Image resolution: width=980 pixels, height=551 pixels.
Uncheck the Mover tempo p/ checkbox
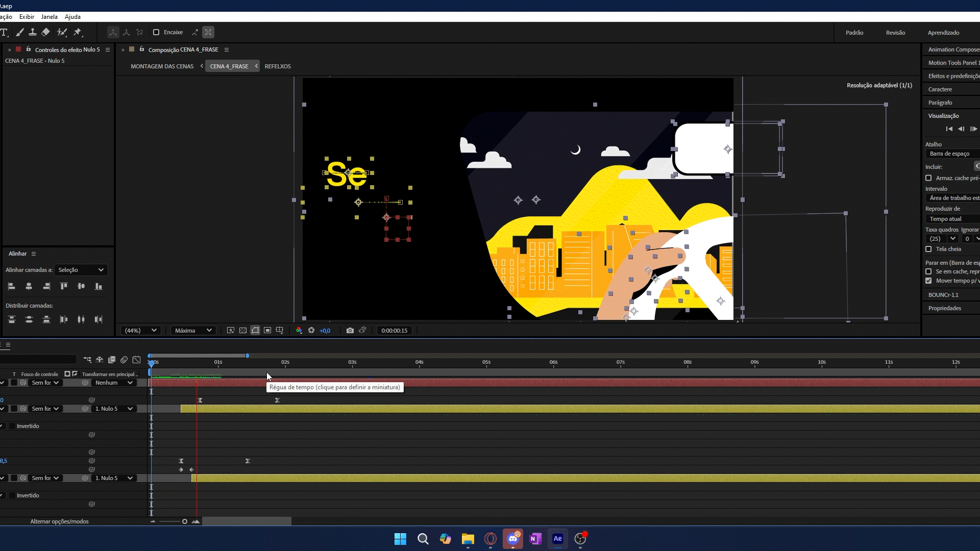coord(928,281)
